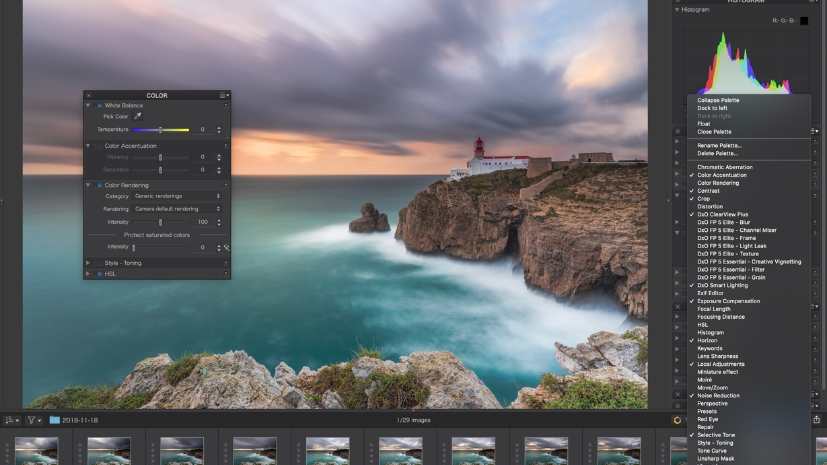The height and width of the screenshot is (465, 827).
Task: Click the export icon at the filmstrip's right end
Action: pyautogui.click(x=816, y=420)
